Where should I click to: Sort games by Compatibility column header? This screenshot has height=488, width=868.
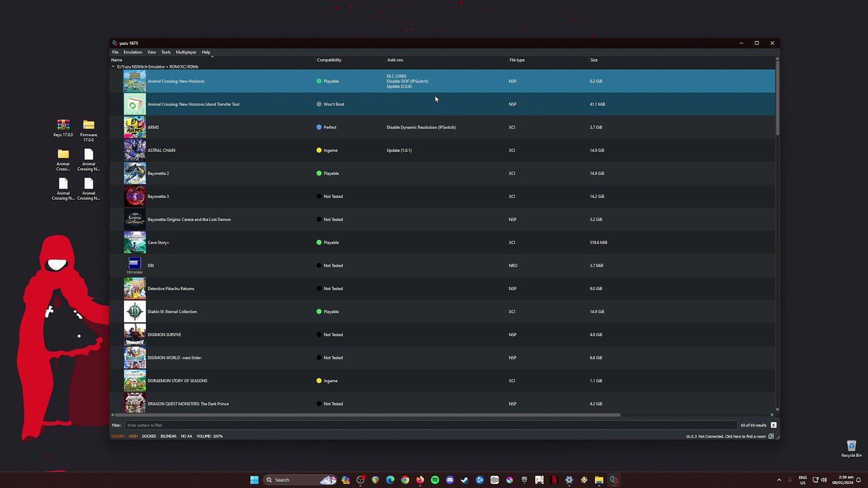click(x=329, y=60)
